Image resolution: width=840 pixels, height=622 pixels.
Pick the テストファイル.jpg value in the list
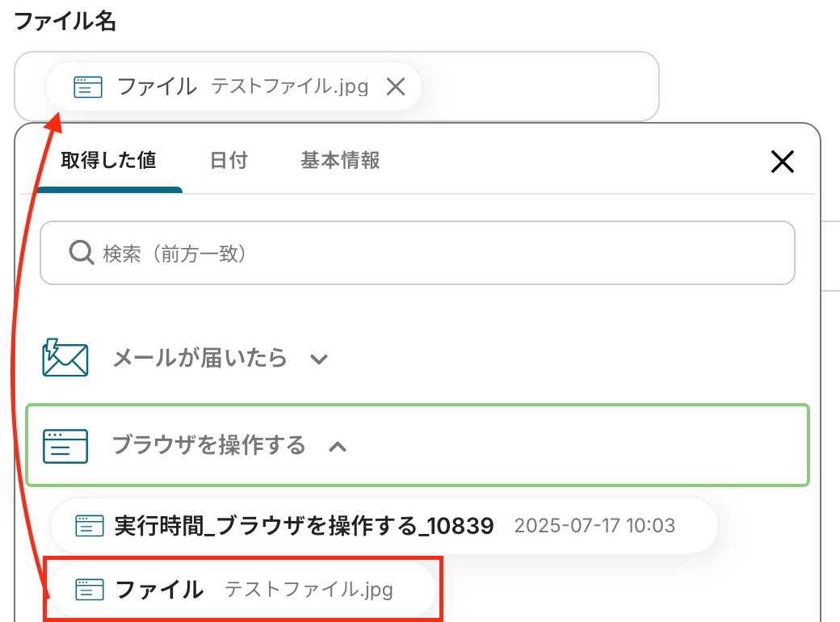[x=309, y=590]
